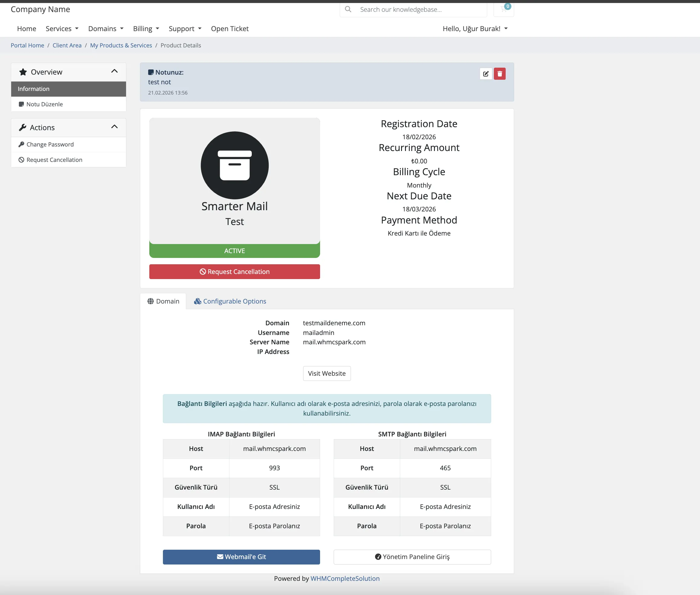
Task: Click the IMAP Bağlantı Bilgileri heading
Action: tap(241, 434)
